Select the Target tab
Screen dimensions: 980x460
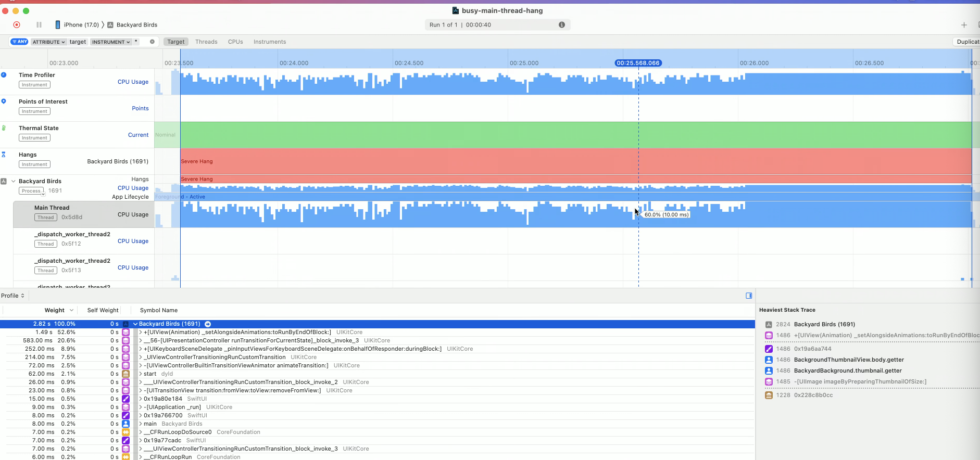(x=176, y=42)
